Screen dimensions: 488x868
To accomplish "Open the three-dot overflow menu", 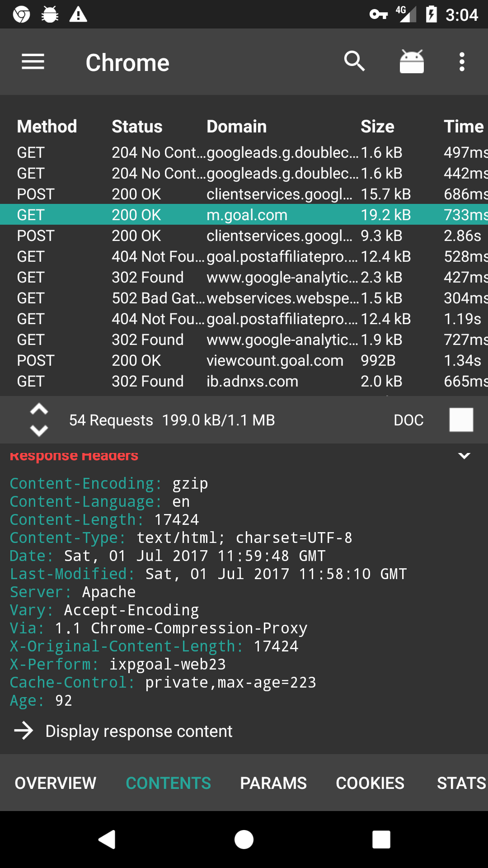I will tap(462, 62).
